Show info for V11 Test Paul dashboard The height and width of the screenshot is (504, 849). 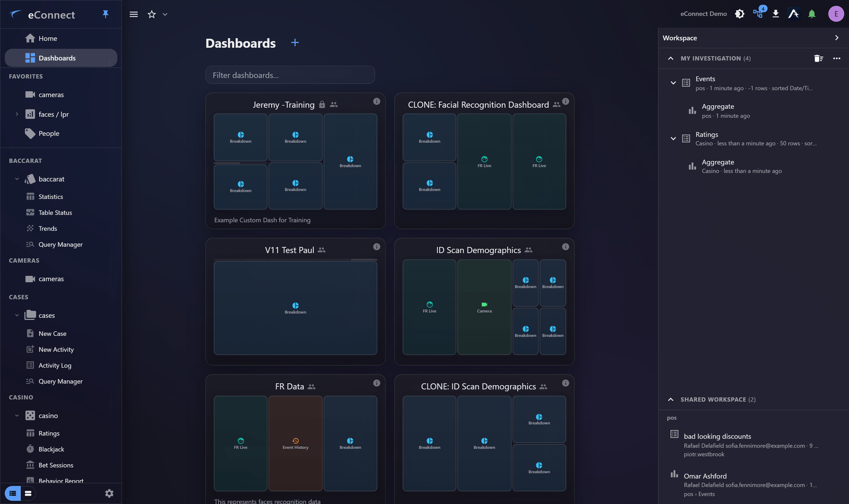point(377,247)
